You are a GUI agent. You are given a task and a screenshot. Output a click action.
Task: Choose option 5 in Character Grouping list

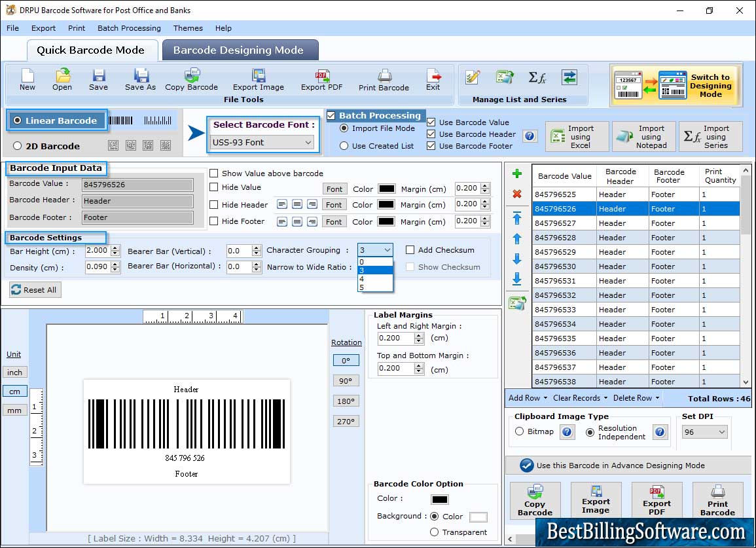pos(375,287)
